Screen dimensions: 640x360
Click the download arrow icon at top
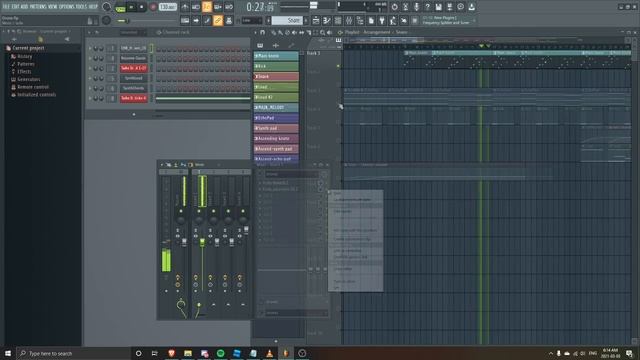tap(471, 7)
